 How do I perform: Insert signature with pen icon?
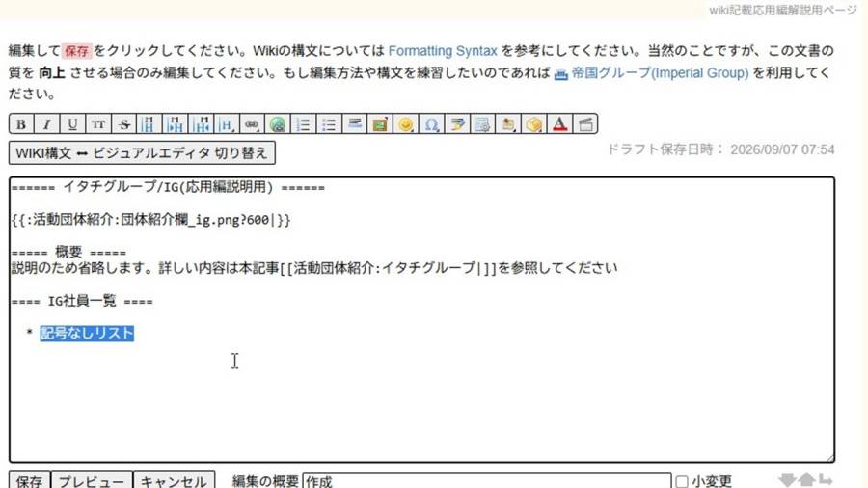457,124
